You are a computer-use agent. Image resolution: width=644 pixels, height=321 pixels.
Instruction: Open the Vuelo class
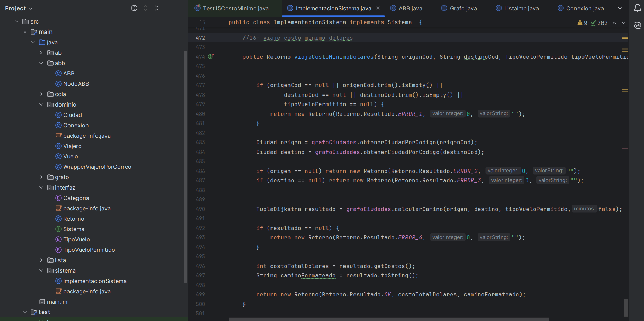pos(67,156)
